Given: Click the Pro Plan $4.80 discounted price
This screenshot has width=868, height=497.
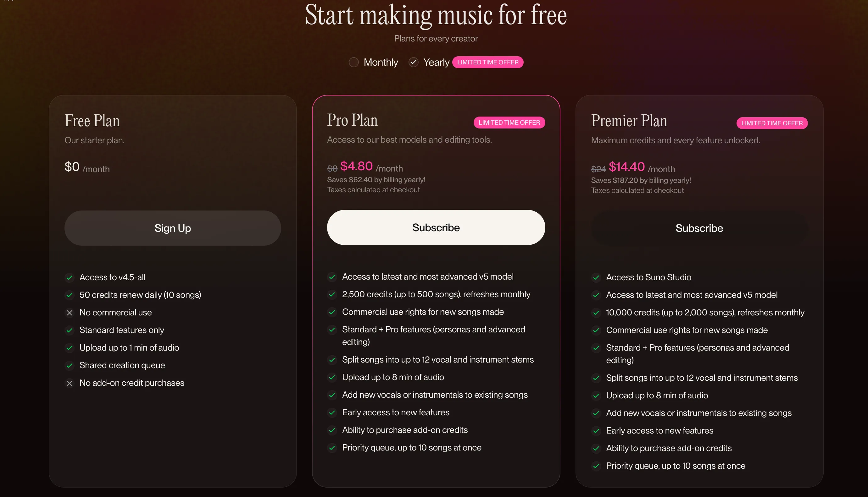Looking at the screenshot, I should pos(356,166).
